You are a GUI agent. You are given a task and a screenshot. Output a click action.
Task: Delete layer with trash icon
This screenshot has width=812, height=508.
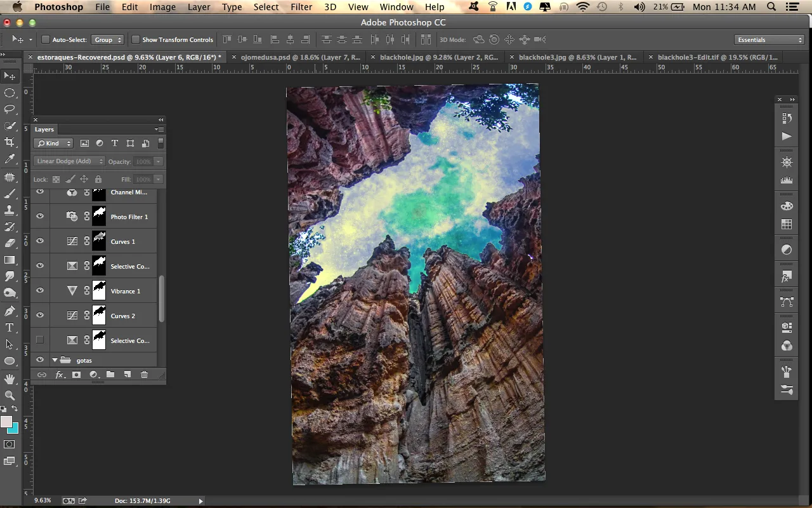tap(144, 375)
